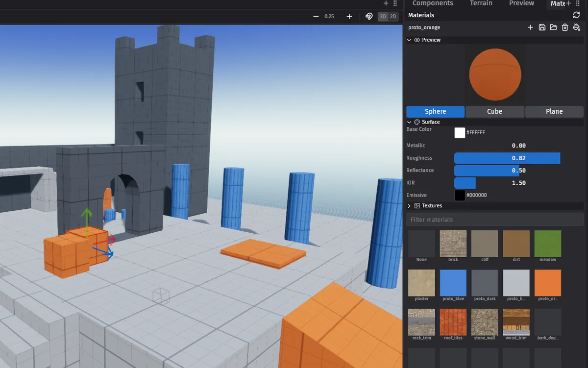
Task: Decrease the grid snap size with minus
Action: [316, 16]
